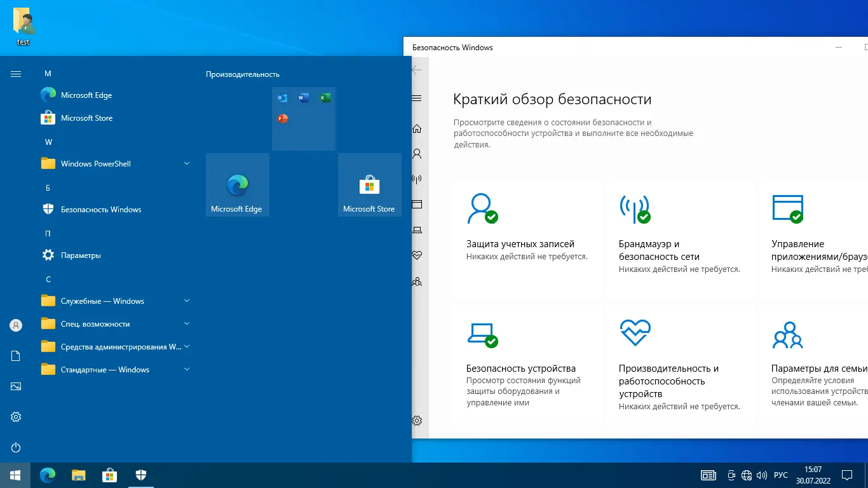868x488 pixels.
Task: Expand the Windows PowerShell entry in Start menu
Action: click(186, 163)
